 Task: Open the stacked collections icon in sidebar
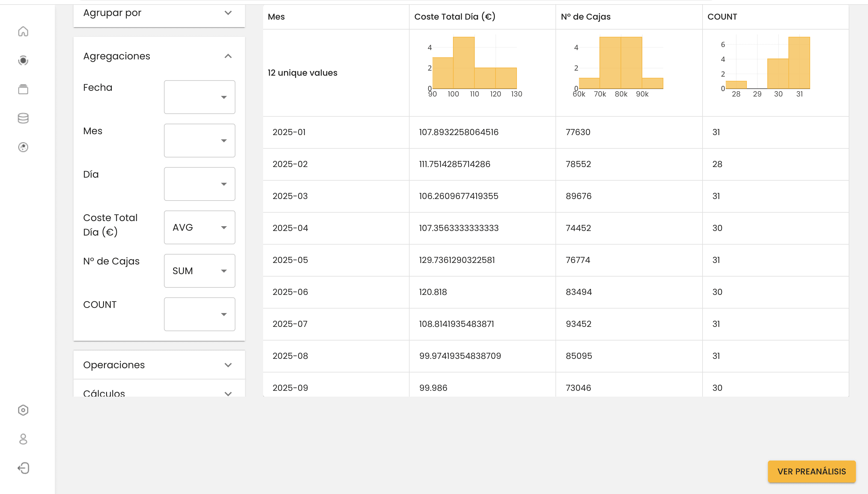[23, 89]
